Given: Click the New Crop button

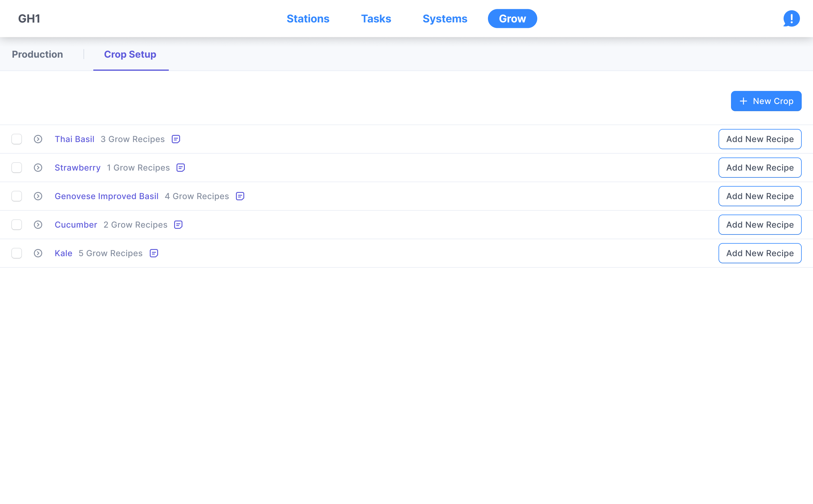Looking at the screenshot, I should pos(766,101).
